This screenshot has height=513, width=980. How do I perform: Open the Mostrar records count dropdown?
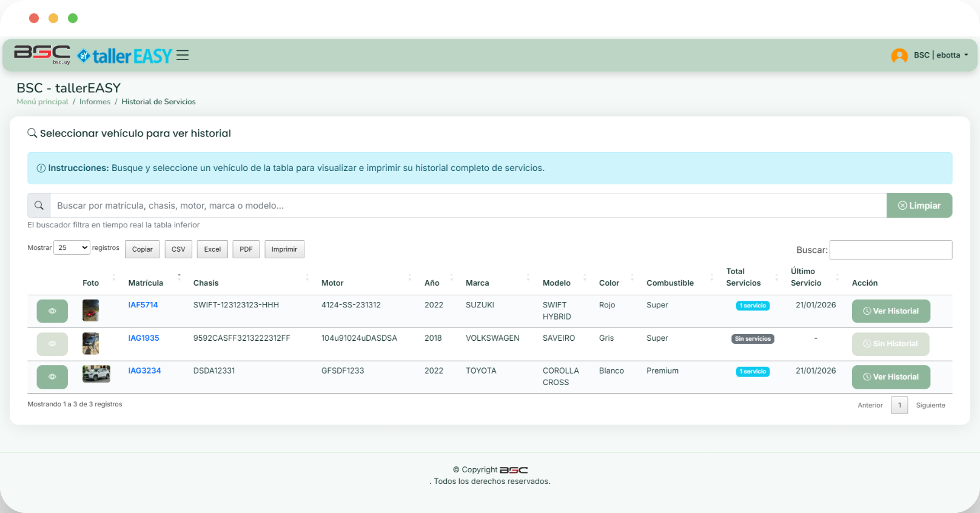72,247
